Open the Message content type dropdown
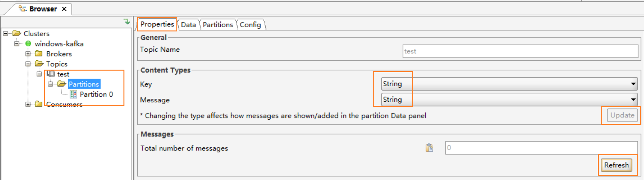The height and width of the screenshot is (180, 644). click(x=633, y=99)
